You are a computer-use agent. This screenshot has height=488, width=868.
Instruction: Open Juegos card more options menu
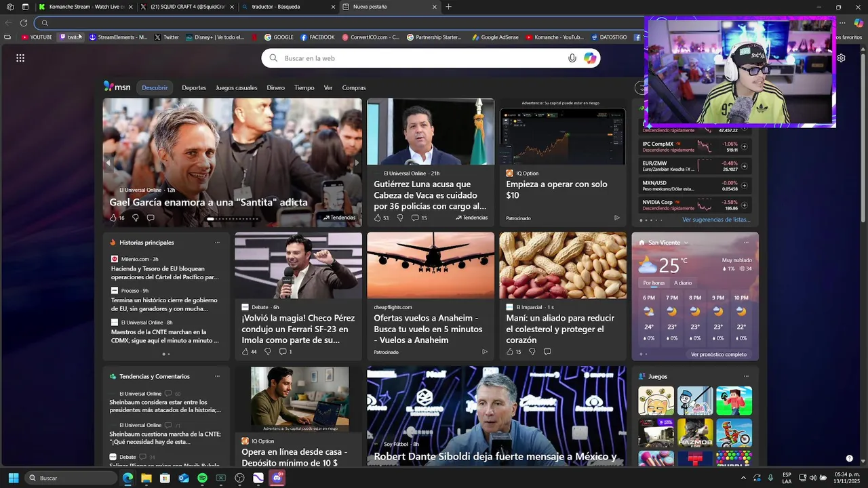point(746,376)
